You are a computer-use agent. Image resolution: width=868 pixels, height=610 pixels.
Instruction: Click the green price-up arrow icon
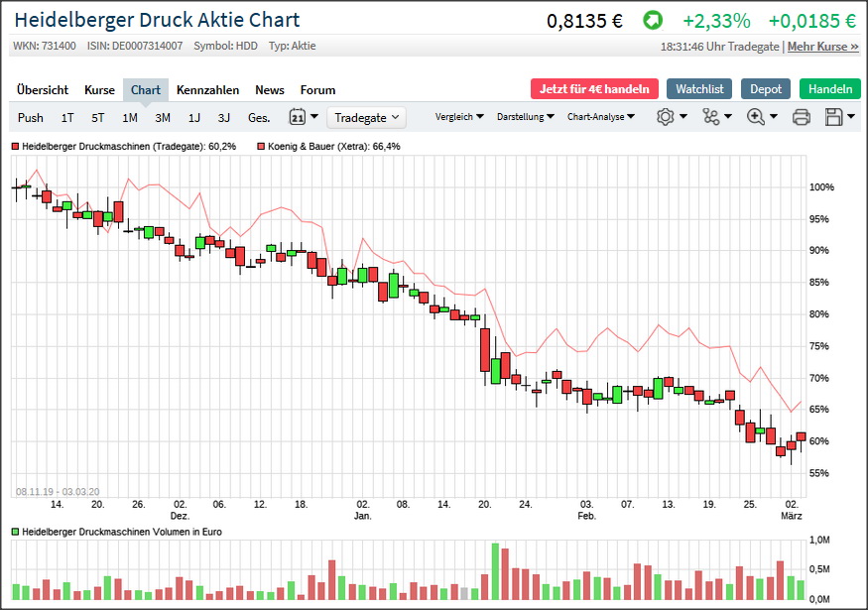coord(652,21)
